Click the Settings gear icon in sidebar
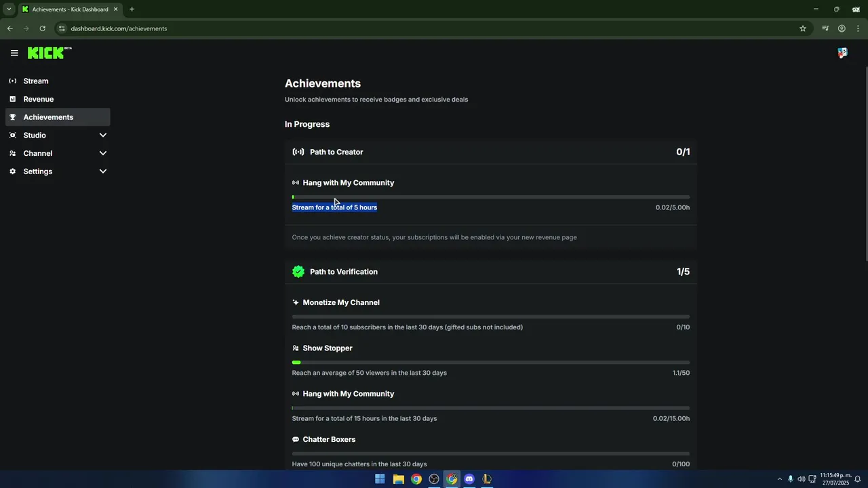This screenshot has width=868, height=488. coord(12,171)
